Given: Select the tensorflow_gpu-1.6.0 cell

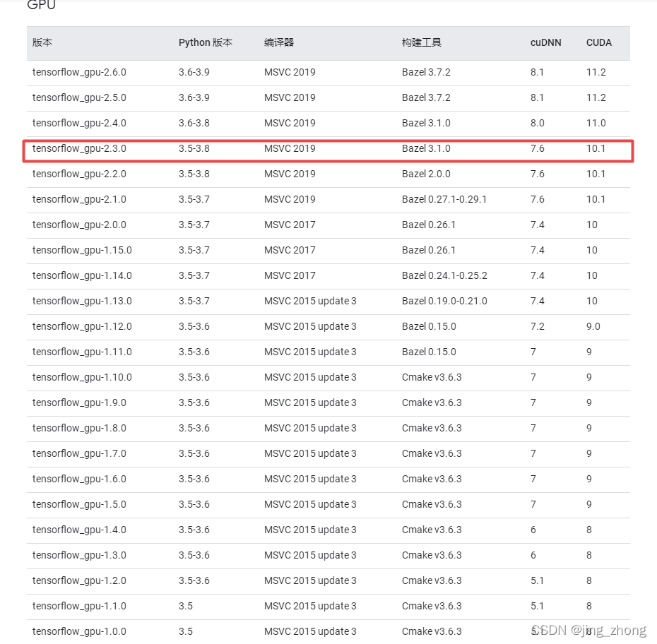Looking at the screenshot, I should click(x=79, y=479).
